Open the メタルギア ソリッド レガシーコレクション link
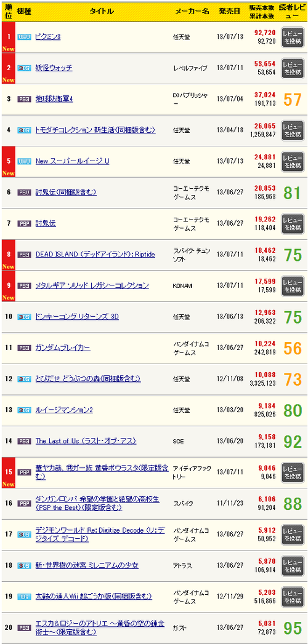 coord(92,285)
